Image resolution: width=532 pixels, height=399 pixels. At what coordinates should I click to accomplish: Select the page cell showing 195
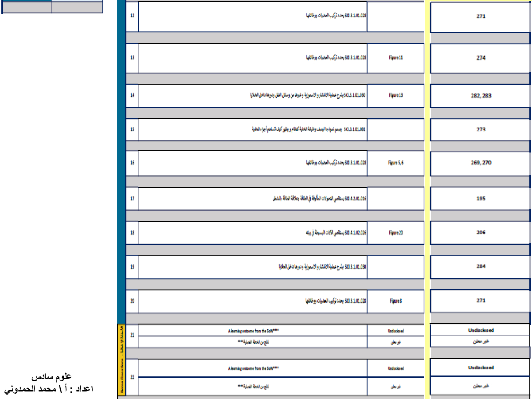(x=481, y=198)
